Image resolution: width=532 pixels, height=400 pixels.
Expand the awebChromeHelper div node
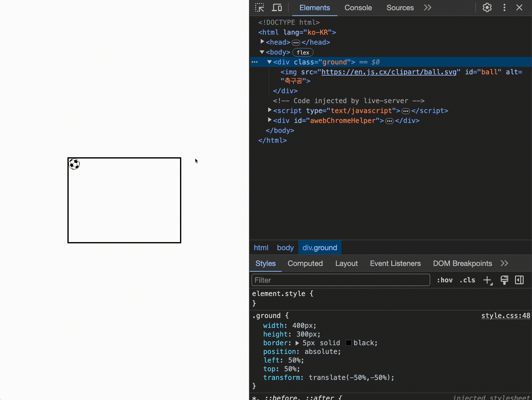pyautogui.click(x=270, y=120)
